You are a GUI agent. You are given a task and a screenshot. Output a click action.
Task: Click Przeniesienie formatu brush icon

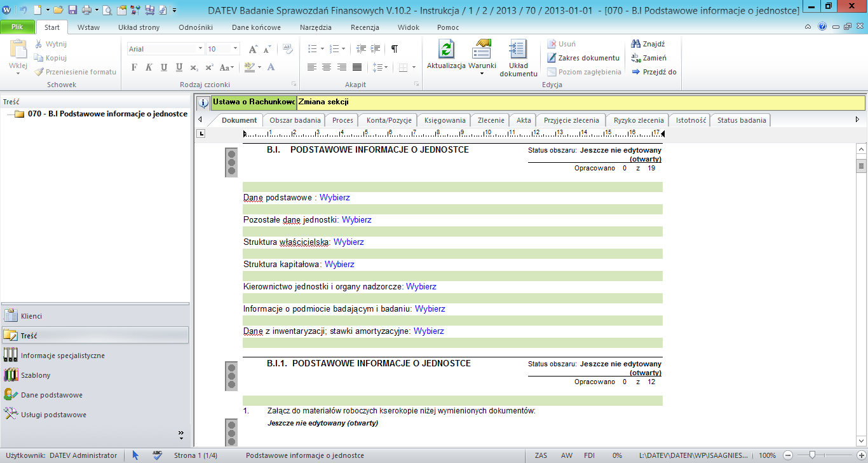pyautogui.click(x=39, y=72)
